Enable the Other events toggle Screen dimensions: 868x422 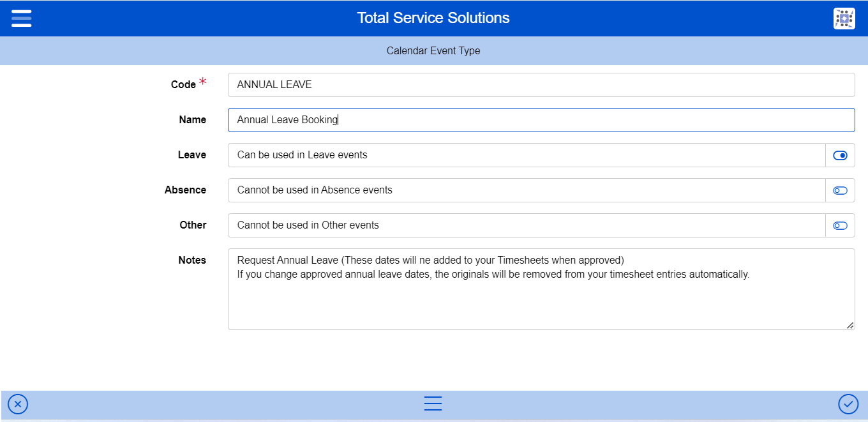pos(840,225)
